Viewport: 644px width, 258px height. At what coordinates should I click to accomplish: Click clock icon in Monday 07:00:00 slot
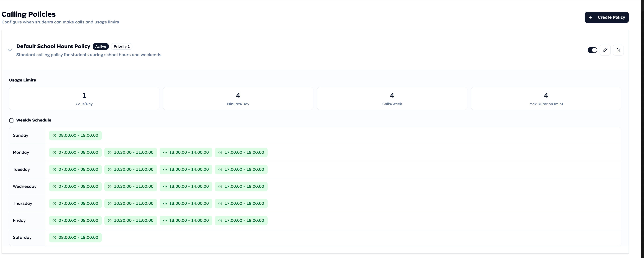(54, 153)
